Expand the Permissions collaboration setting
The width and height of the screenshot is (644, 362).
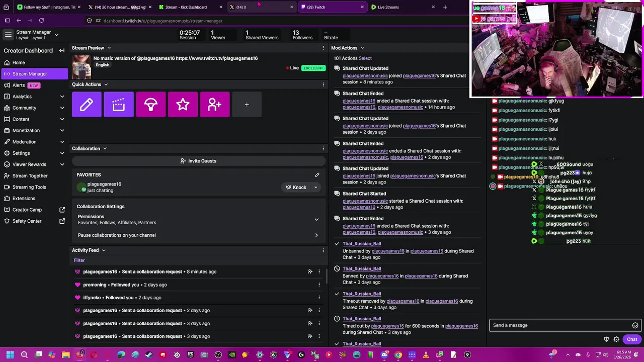click(x=316, y=219)
